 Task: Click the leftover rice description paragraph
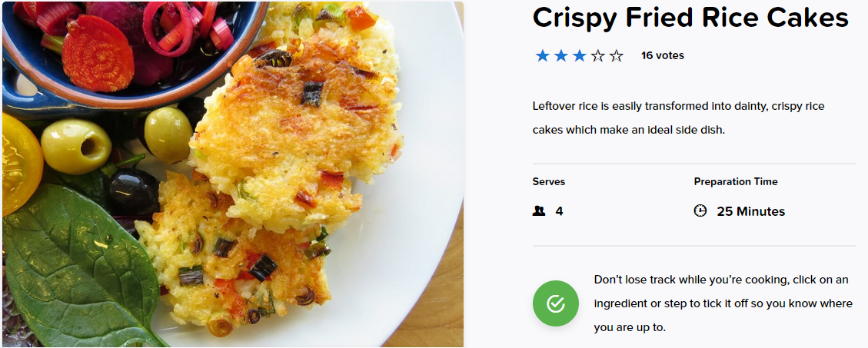tap(678, 118)
